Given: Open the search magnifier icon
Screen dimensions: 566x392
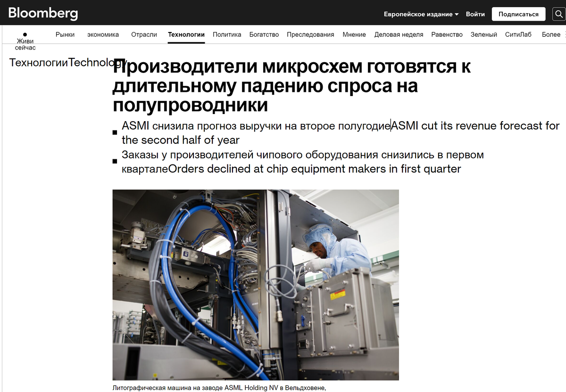Looking at the screenshot, I should tap(559, 14).
